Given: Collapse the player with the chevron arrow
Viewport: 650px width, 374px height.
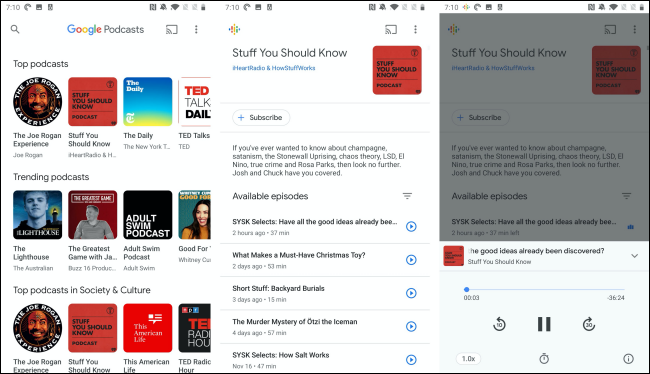Looking at the screenshot, I should [x=634, y=256].
